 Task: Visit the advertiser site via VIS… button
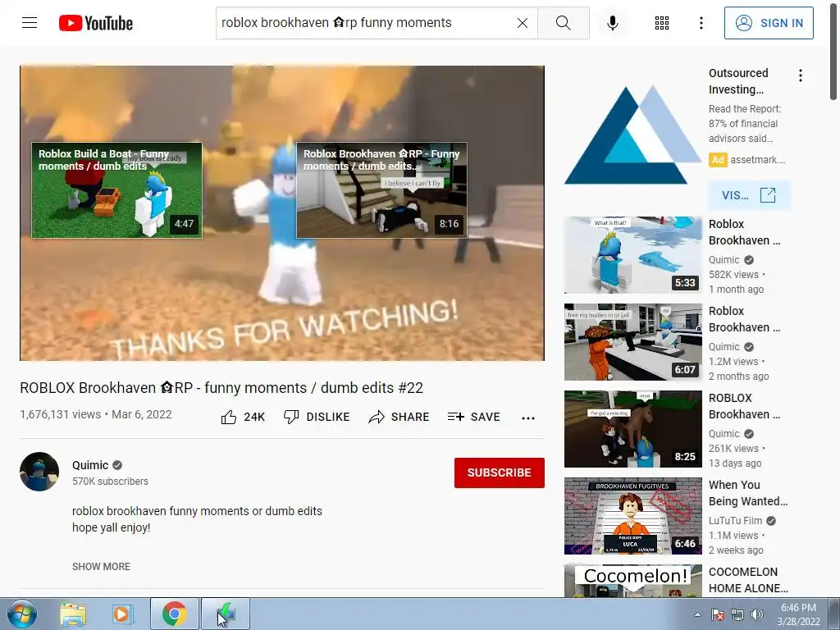(749, 195)
